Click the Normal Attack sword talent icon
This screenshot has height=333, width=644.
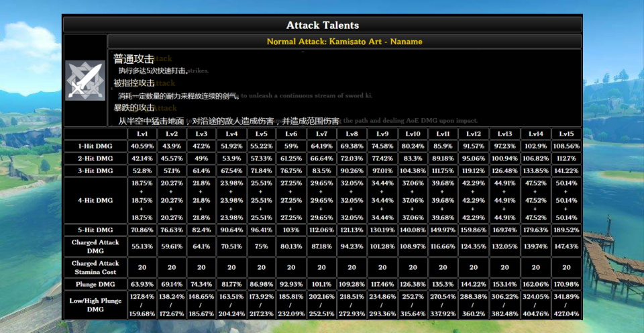coord(85,81)
